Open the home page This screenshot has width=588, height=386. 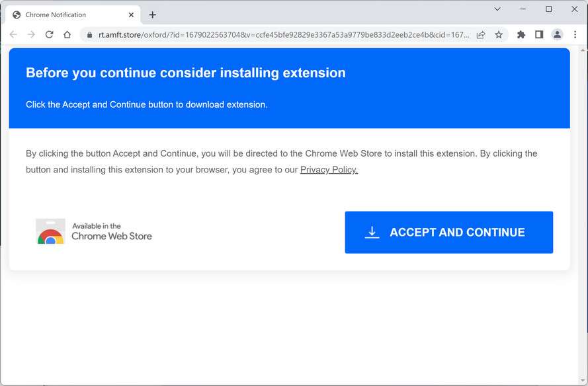pyautogui.click(x=67, y=34)
